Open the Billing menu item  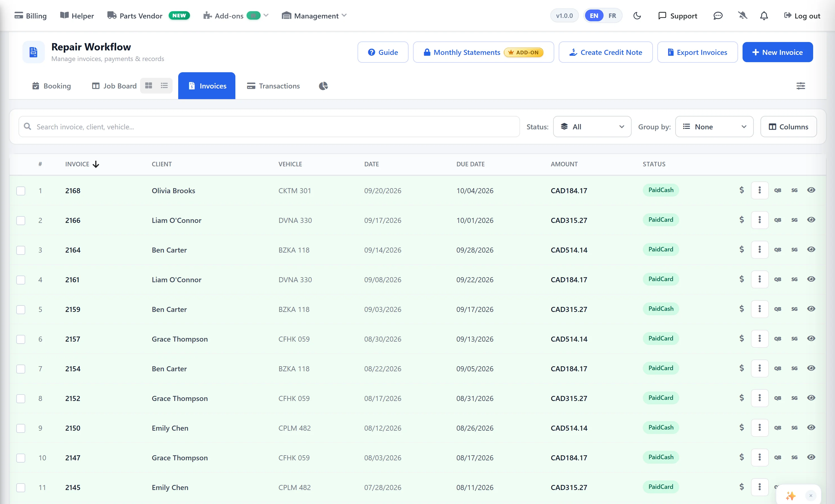pyautogui.click(x=31, y=16)
